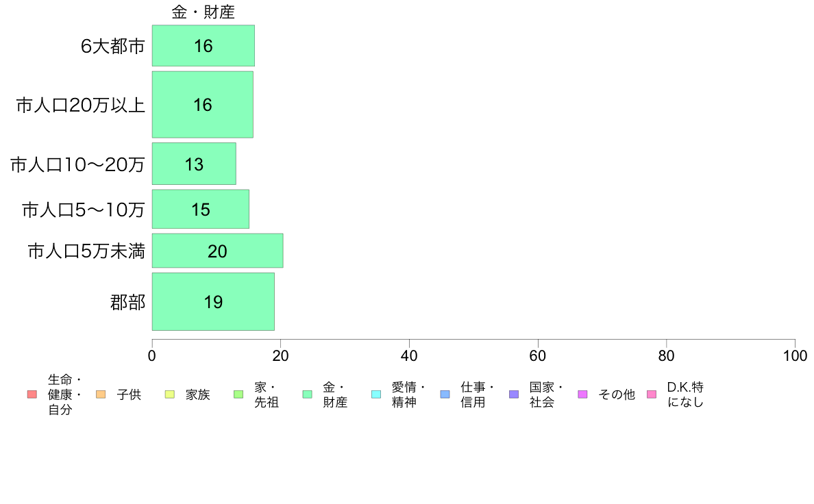This screenshot has width=814, height=504.
Task: Click the 金・財産 column header label
Action: [203, 12]
